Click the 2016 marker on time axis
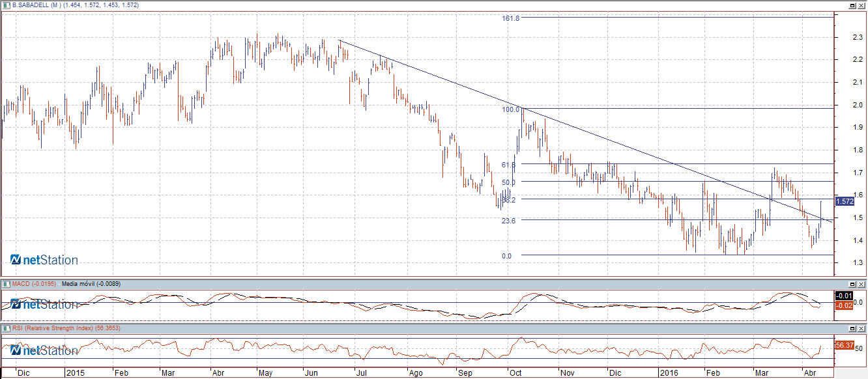Image resolution: width=868 pixels, height=379 pixels. [669, 373]
